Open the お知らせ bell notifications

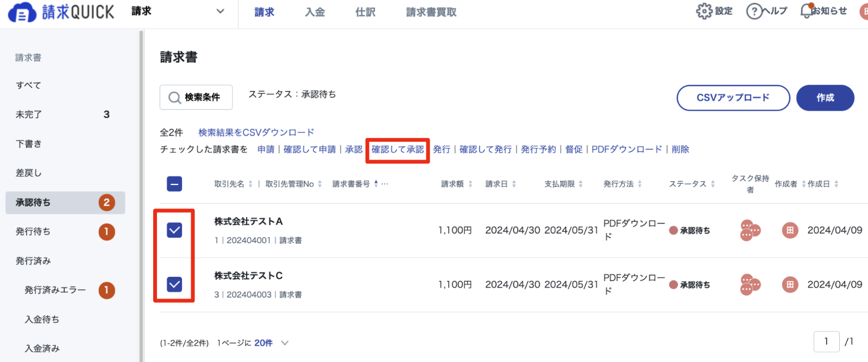click(x=807, y=11)
